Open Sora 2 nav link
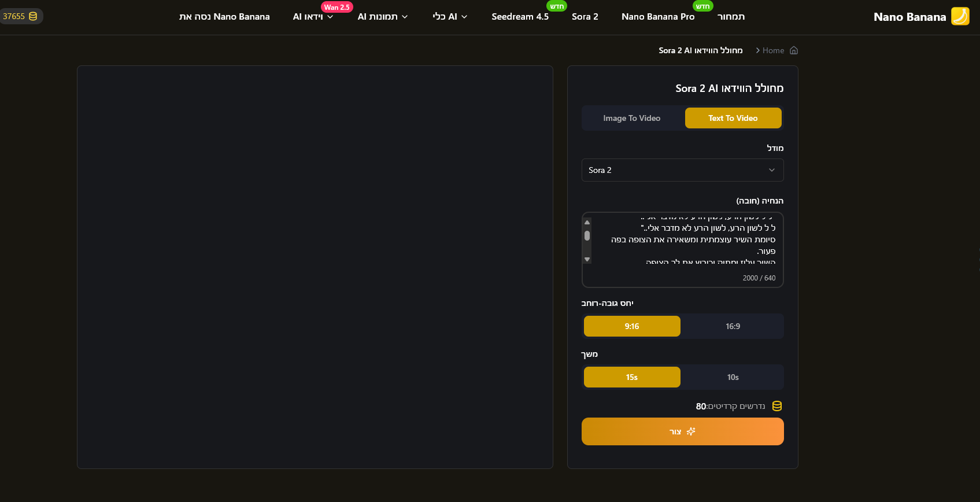980x502 pixels. tap(585, 17)
